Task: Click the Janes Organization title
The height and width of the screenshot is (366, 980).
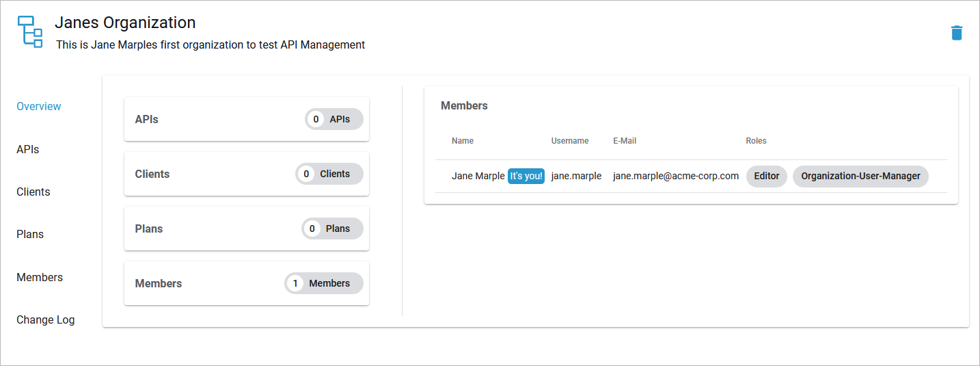Action: coord(125,23)
